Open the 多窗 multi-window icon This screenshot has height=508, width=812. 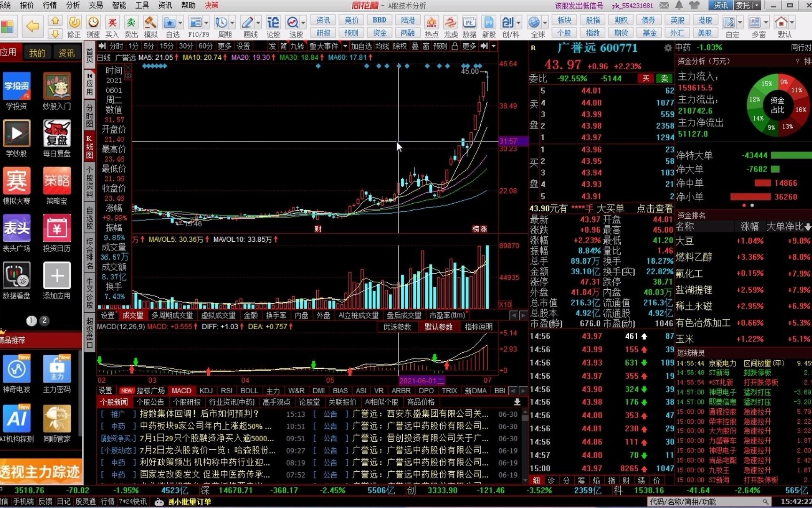[x=755, y=23]
